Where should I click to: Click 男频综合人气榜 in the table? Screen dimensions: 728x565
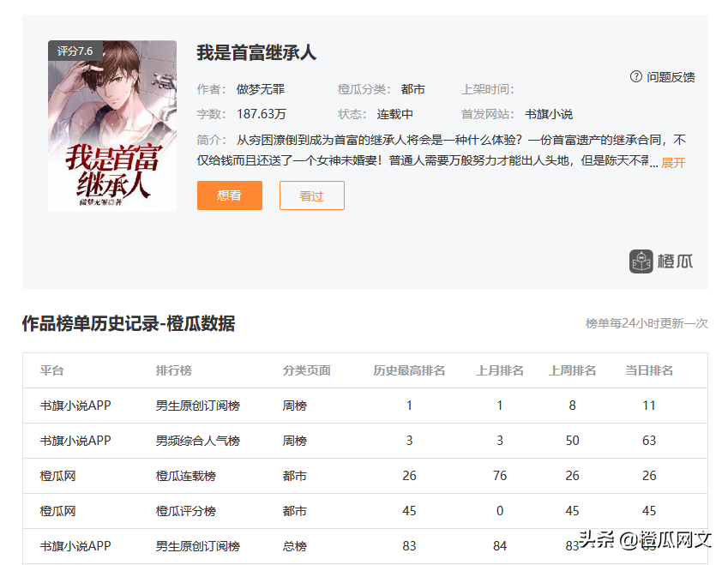tap(198, 441)
